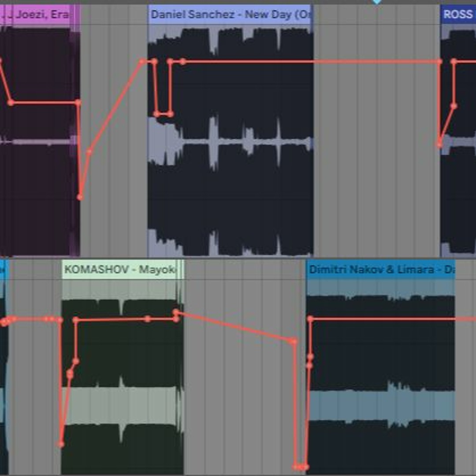The image size is (476, 476).
Task: Click the Dimitri Nakov & Limara clip title
Action: tap(382, 270)
